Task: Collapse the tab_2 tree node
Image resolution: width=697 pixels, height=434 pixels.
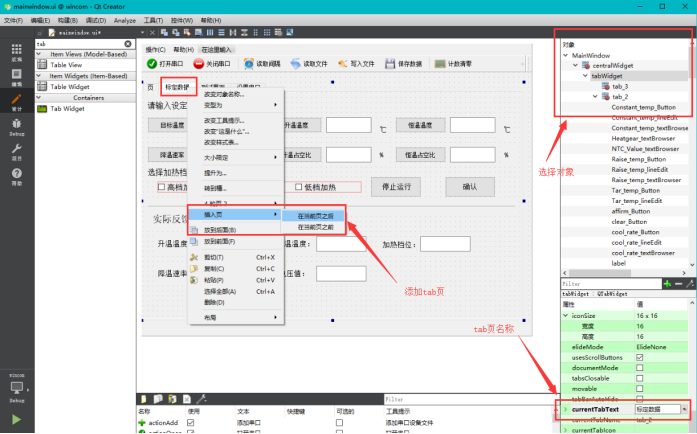Action: (595, 96)
